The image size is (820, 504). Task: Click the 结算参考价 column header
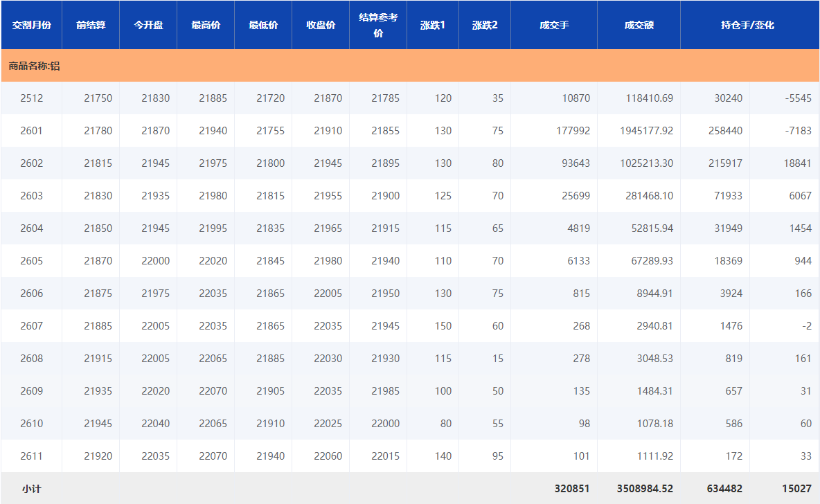click(x=378, y=25)
